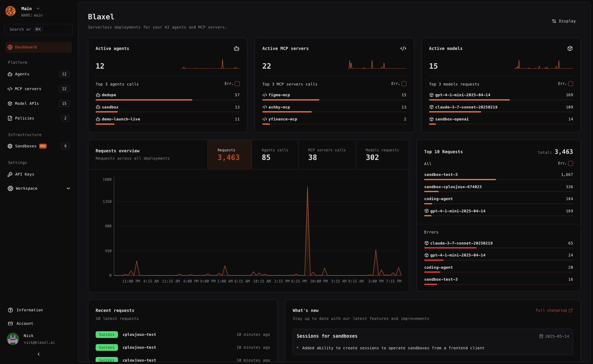
Task: Click the Information question mark icon
Action: pyautogui.click(x=10, y=310)
